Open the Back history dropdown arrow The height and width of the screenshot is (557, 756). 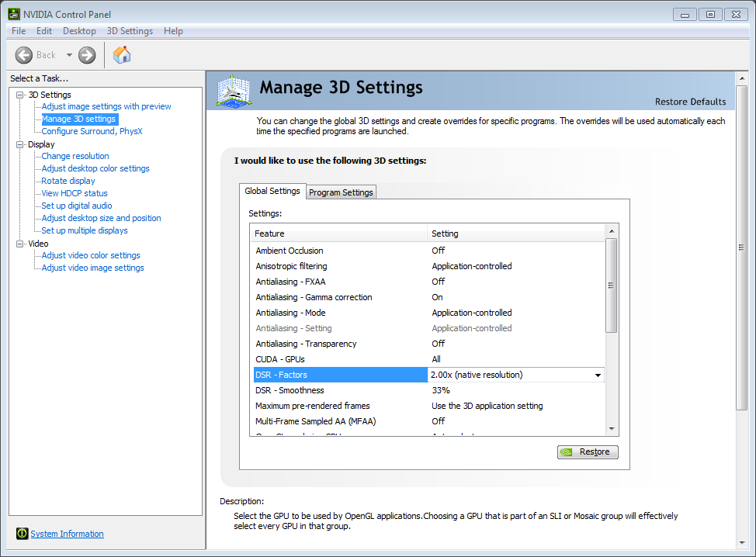click(x=69, y=55)
